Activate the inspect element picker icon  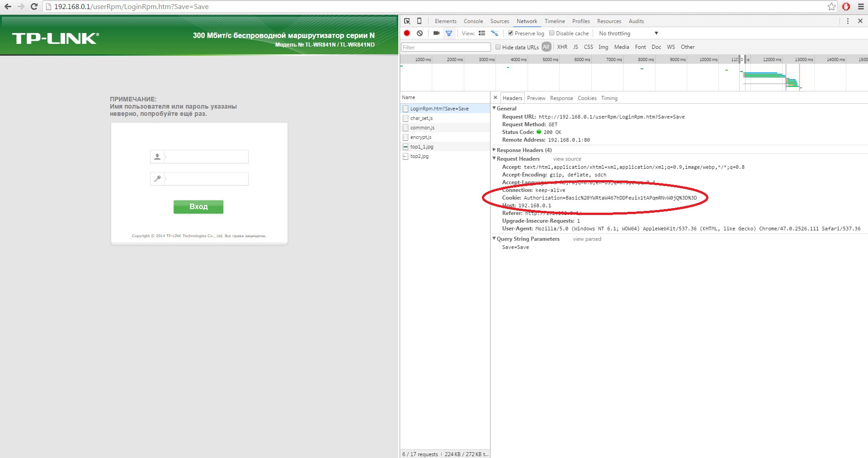[407, 21]
